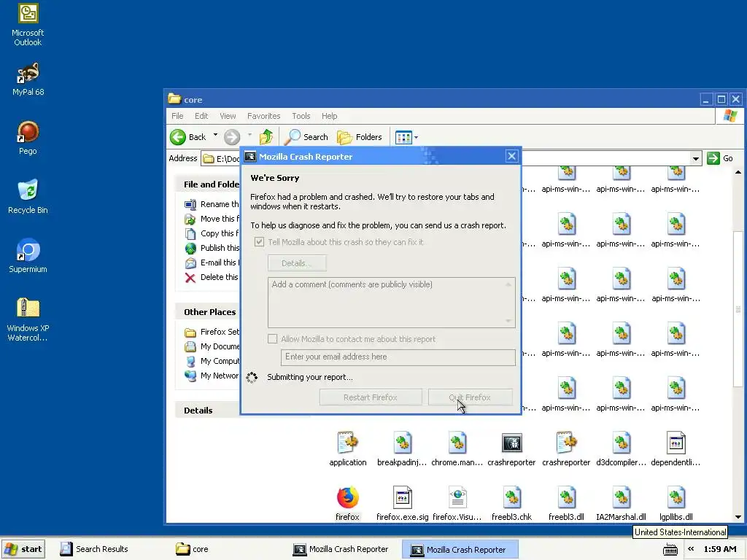
Task: Click scroll-down arrow in Explorer file list
Action: [738, 517]
